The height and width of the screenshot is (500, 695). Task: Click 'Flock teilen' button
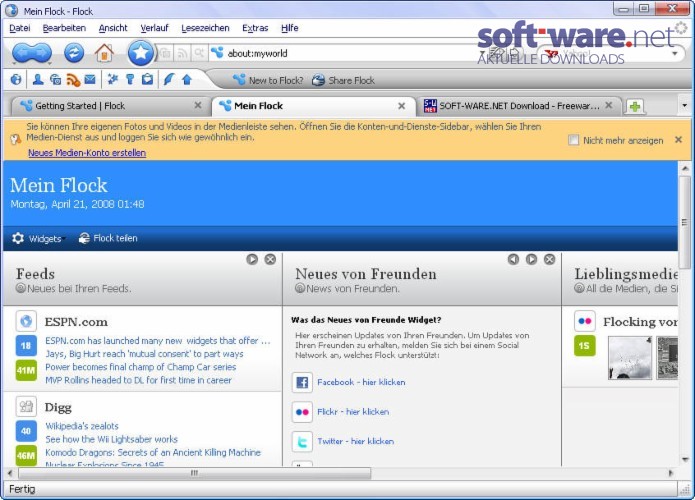[108, 238]
